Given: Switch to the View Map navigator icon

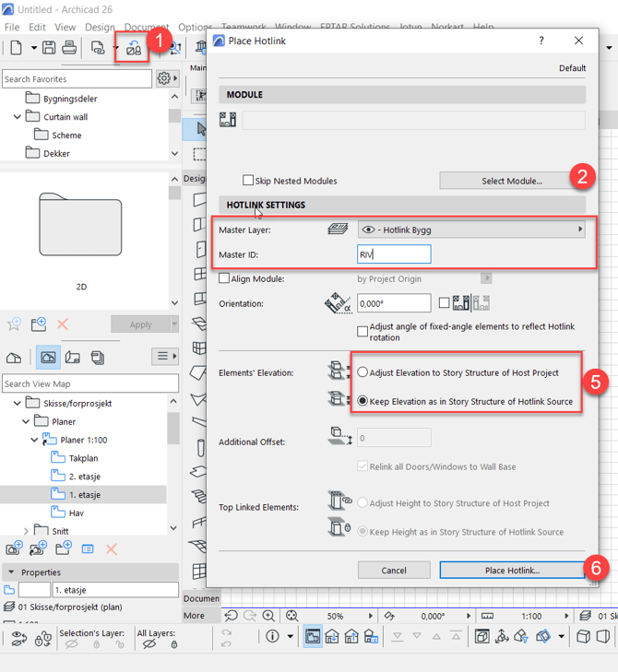Looking at the screenshot, I should click(x=48, y=357).
